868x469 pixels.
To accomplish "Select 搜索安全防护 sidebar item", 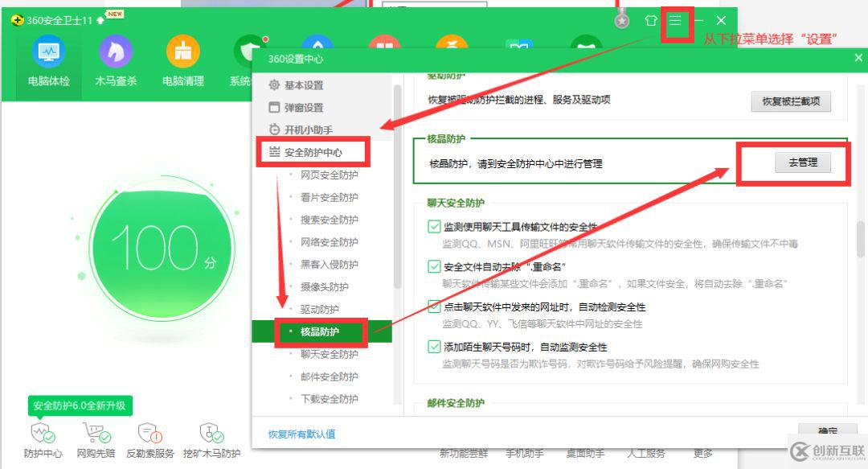I will coord(329,220).
